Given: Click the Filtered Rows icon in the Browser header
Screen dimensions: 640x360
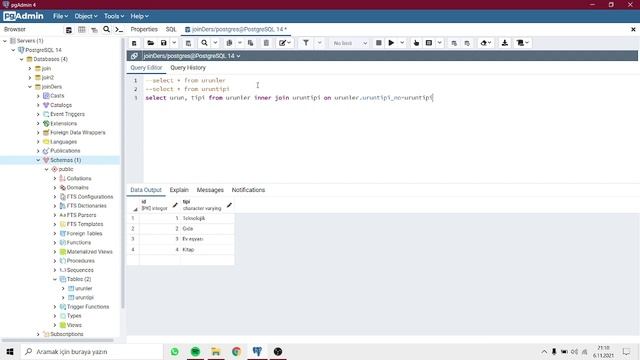Looking at the screenshot, I should tap(94, 30).
